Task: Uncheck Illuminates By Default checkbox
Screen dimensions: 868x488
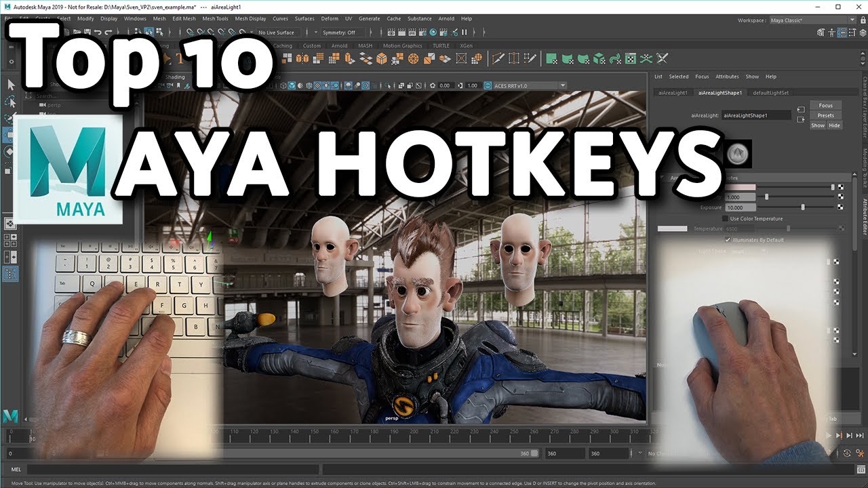Action: click(x=728, y=240)
